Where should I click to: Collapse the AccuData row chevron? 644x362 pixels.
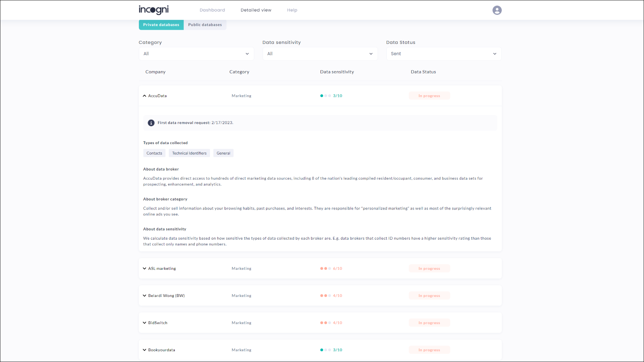click(x=145, y=96)
